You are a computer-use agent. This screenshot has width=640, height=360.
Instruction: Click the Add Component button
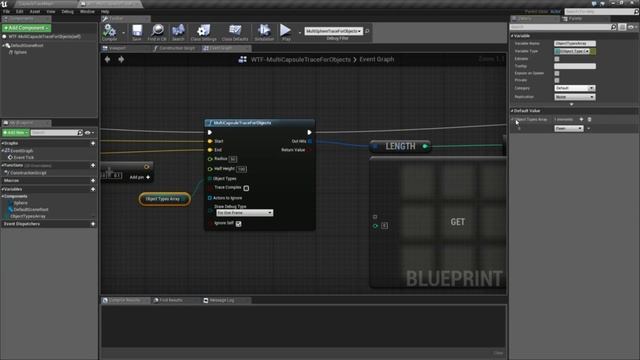point(26,28)
